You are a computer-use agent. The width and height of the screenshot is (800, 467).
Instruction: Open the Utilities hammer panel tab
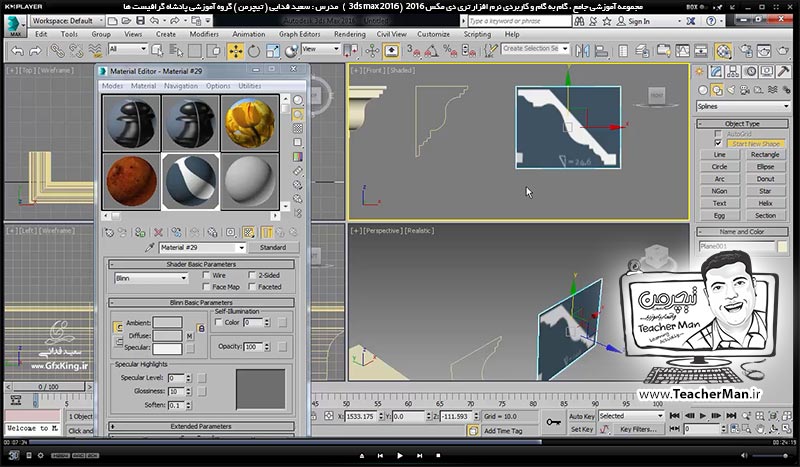tap(784, 71)
